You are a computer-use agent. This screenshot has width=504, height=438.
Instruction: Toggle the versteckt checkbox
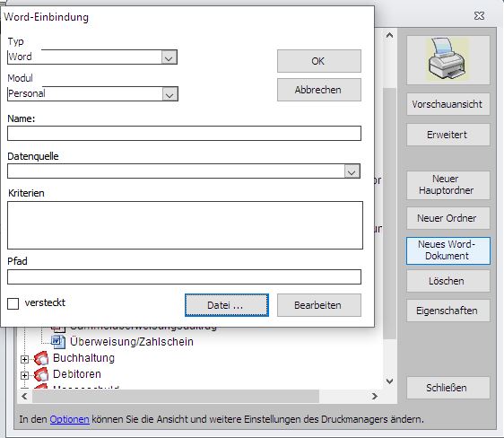(x=13, y=303)
